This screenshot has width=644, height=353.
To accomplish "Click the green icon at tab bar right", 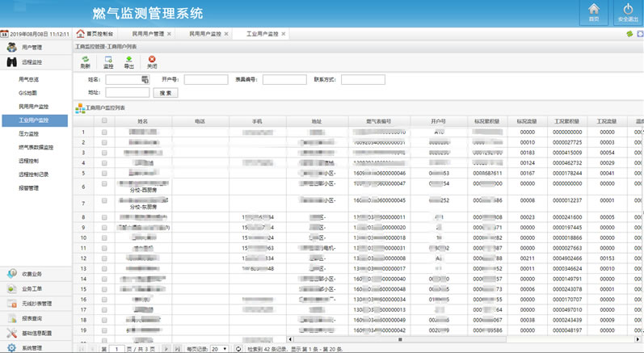I will pyautogui.click(x=629, y=34).
